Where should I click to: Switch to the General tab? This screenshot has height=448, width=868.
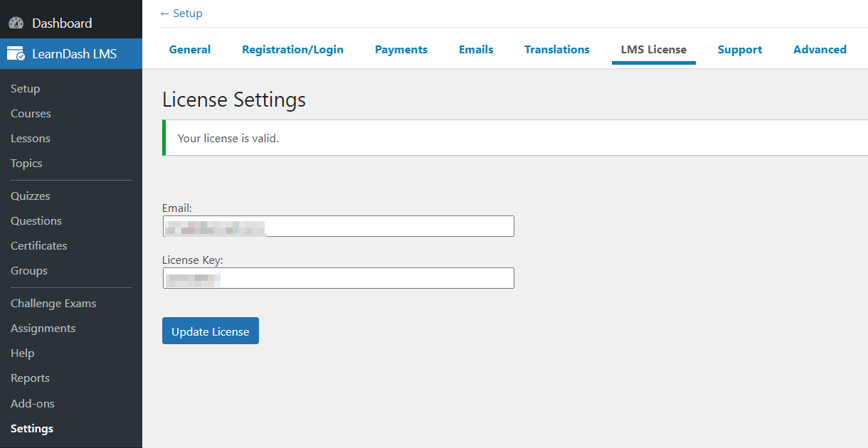pos(190,50)
